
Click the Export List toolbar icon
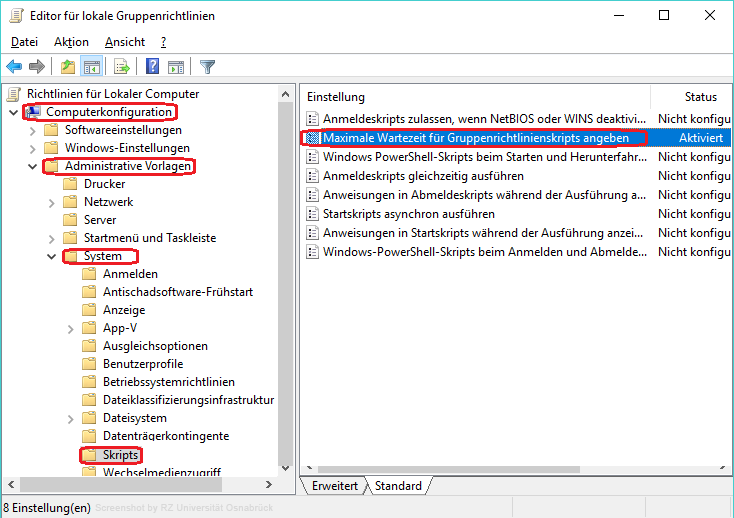[122, 67]
